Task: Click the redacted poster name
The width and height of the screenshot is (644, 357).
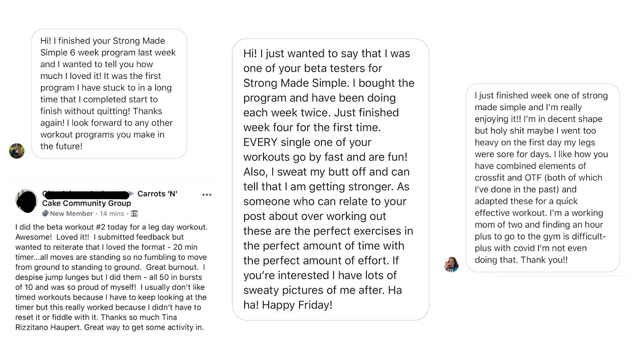Action: [85, 194]
